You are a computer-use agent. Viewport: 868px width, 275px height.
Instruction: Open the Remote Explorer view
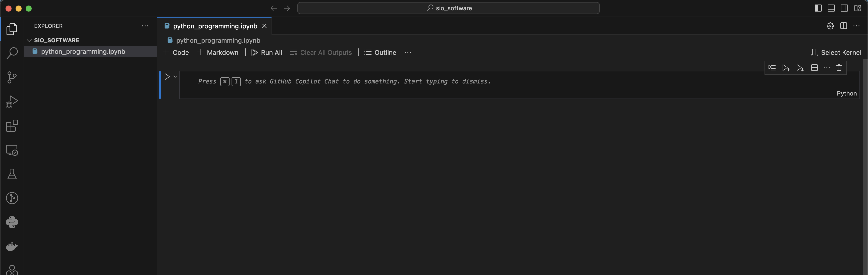(12, 150)
